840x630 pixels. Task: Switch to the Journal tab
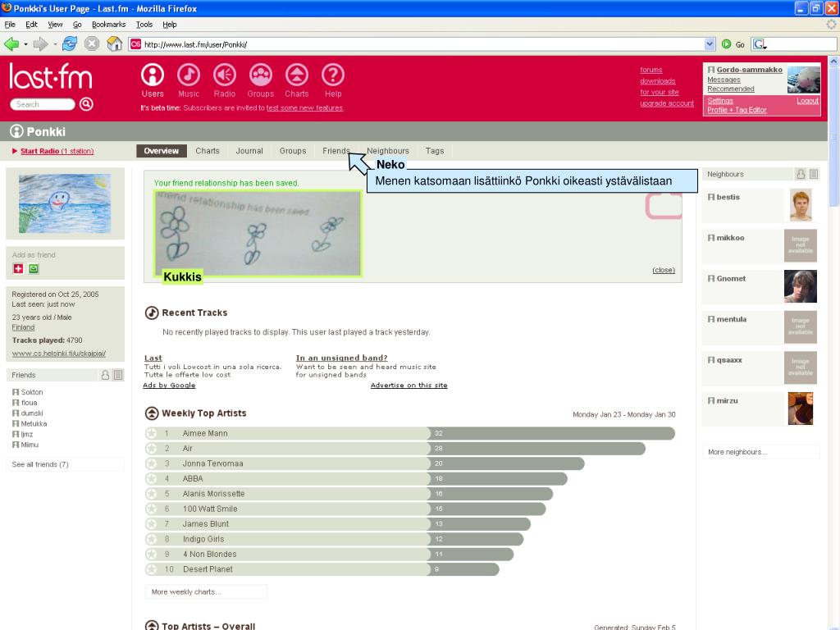(249, 151)
